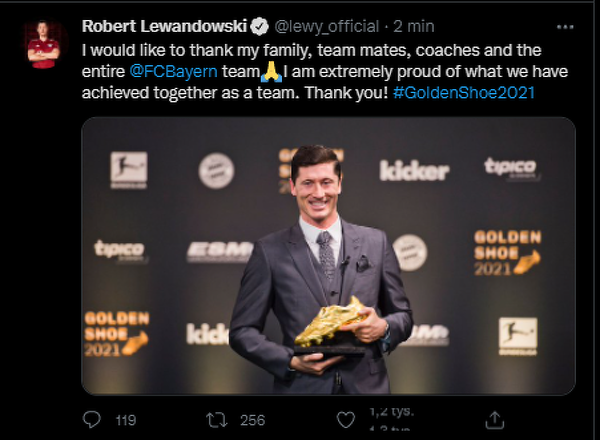Open the share menu icon
The height and width of the screenshot is (440, 600).
tap(494, 420)
